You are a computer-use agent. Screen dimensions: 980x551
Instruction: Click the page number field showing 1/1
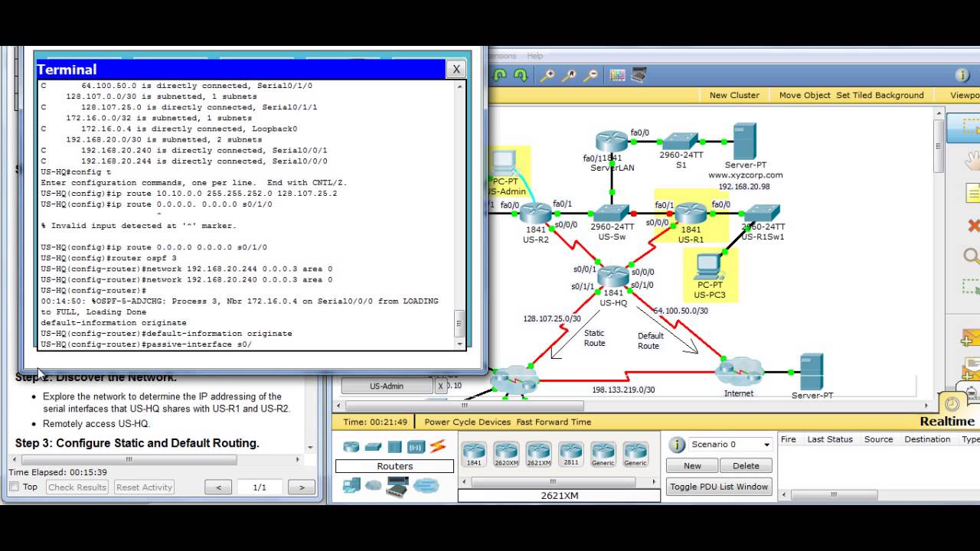[260, 487]
